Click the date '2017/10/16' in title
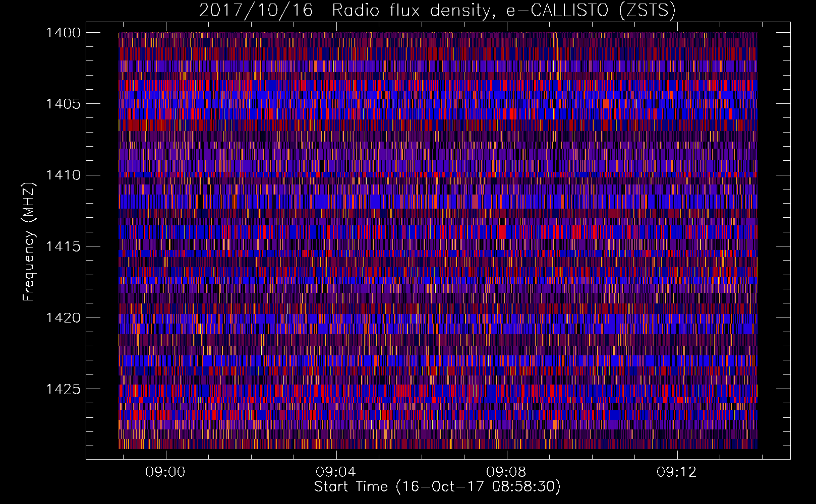This screenshot has width=816, height=504. point(256,10)
